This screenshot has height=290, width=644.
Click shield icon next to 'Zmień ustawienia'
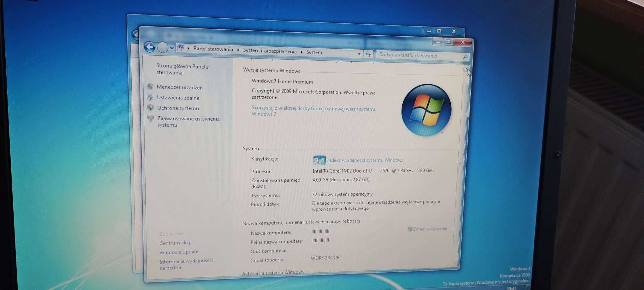tap(410, 229)
